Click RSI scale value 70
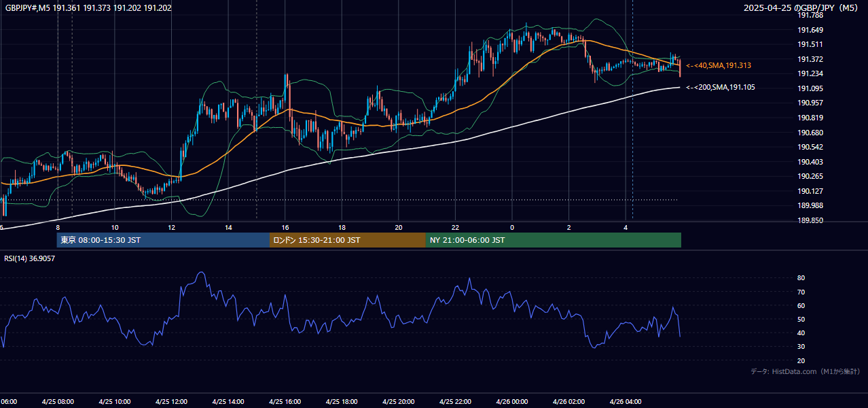868x408 pixels. [801, 292]
